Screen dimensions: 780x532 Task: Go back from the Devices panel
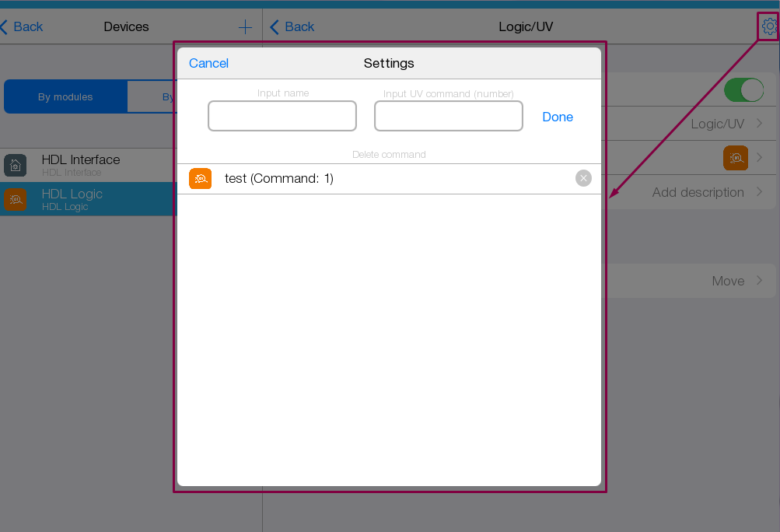[22, 27]
